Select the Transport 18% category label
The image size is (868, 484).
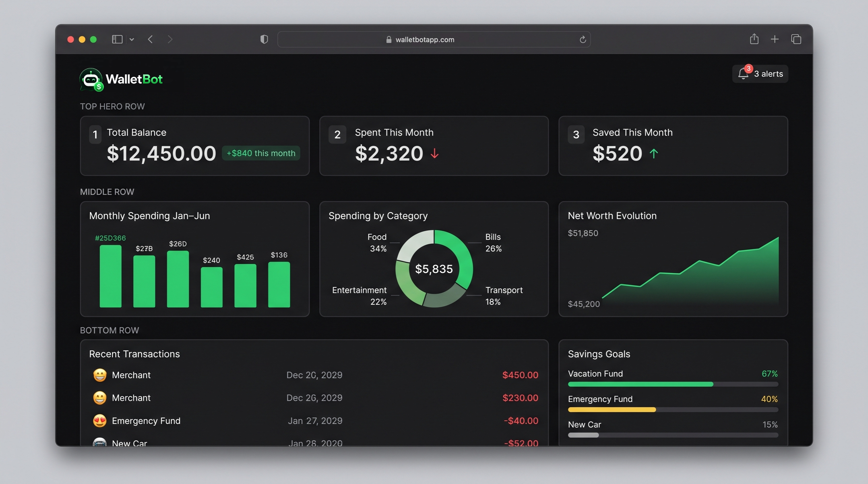504,296
